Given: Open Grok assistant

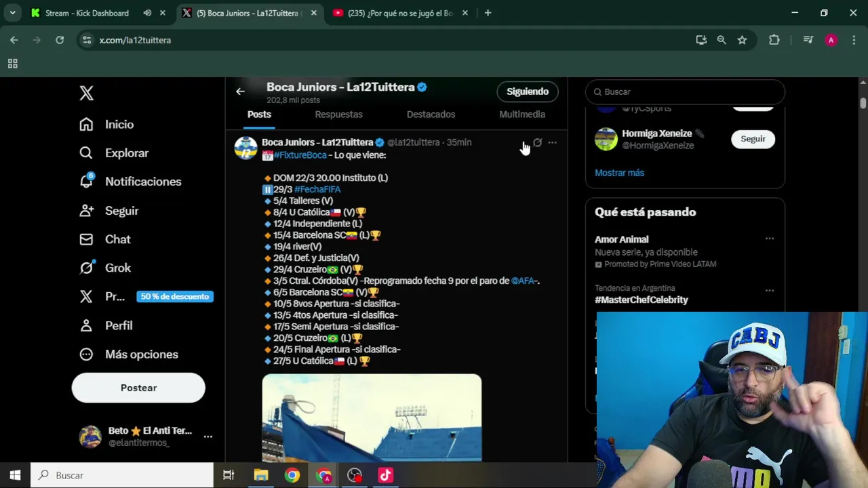Looking at the screenshot, I should tap(105, 268).
